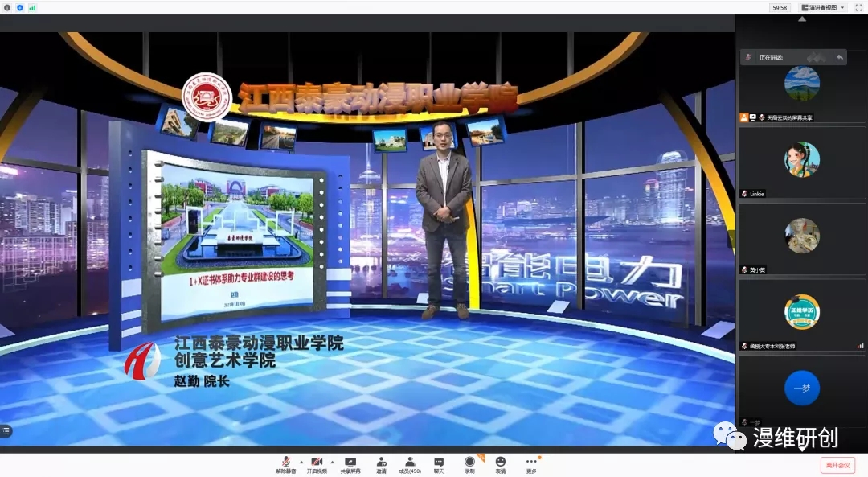The width and height of the screenshot is (868, 477).
Task: Click the red 离开会议 leave button
Action: 837,466
